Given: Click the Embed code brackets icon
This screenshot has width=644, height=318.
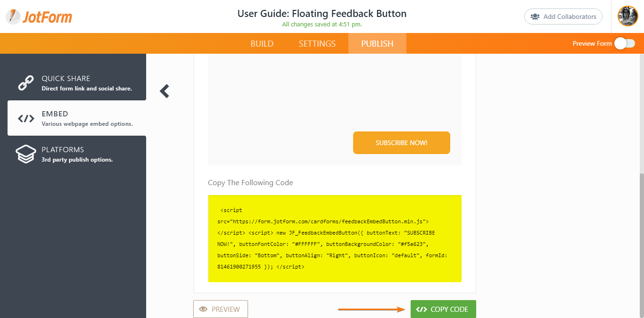Looking at the screenshot, I should (x=26, y=119).
